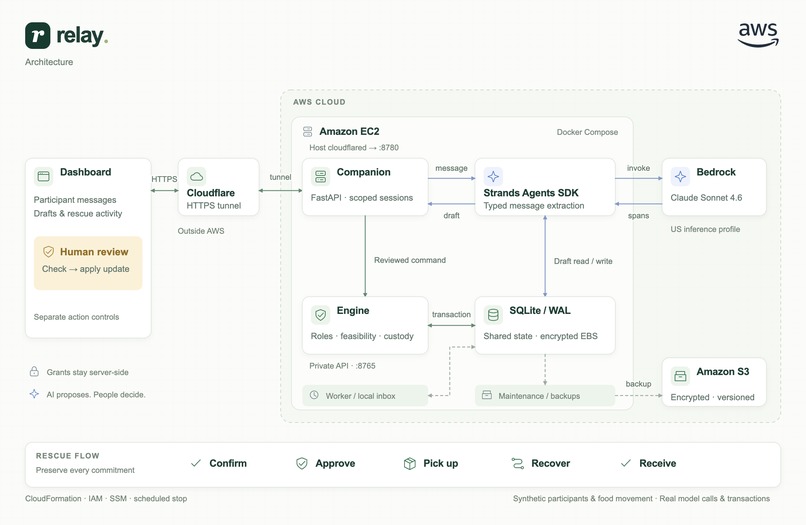Screen dimensions: 806x525
Task: Click the Recover route icon
Action: click(517, 463)
